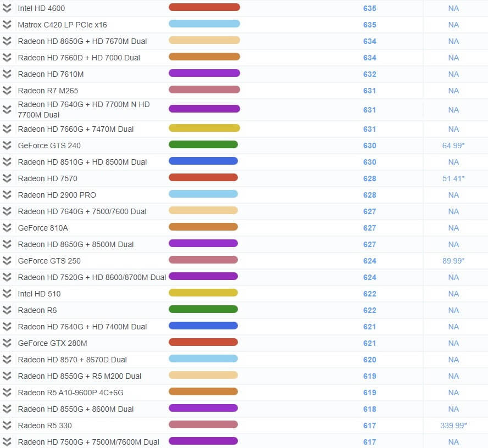Expand the Radeon R5 330 row chevron
Viewport: 488px width, 448px height.
click(x=7, y=425)
